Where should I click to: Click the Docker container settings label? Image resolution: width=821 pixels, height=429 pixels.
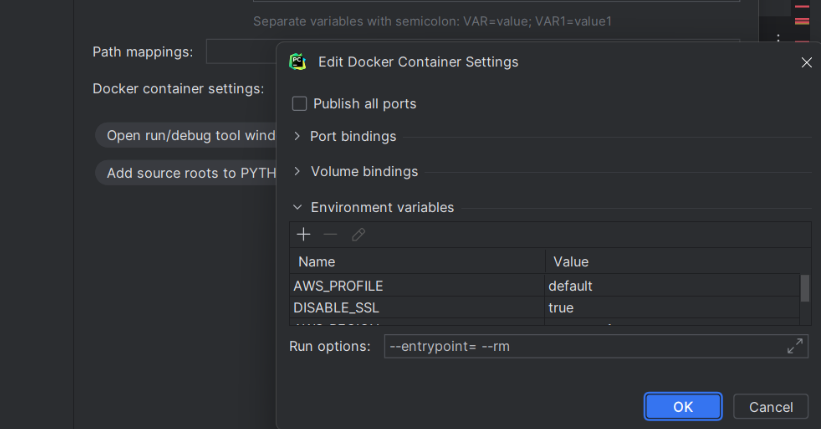click(178, 89)
